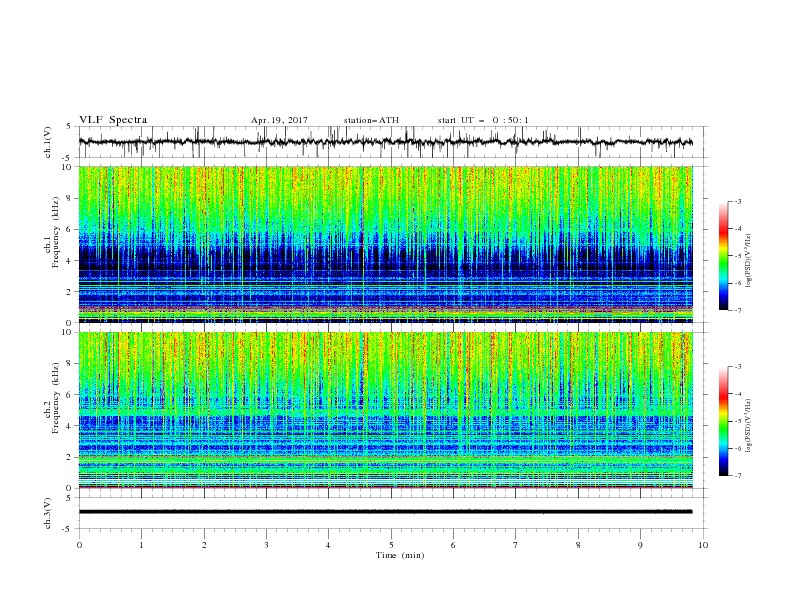The image size is (792, 612).
Task: Click the ch.2 spectrogram plot
Action: [386, 410]
